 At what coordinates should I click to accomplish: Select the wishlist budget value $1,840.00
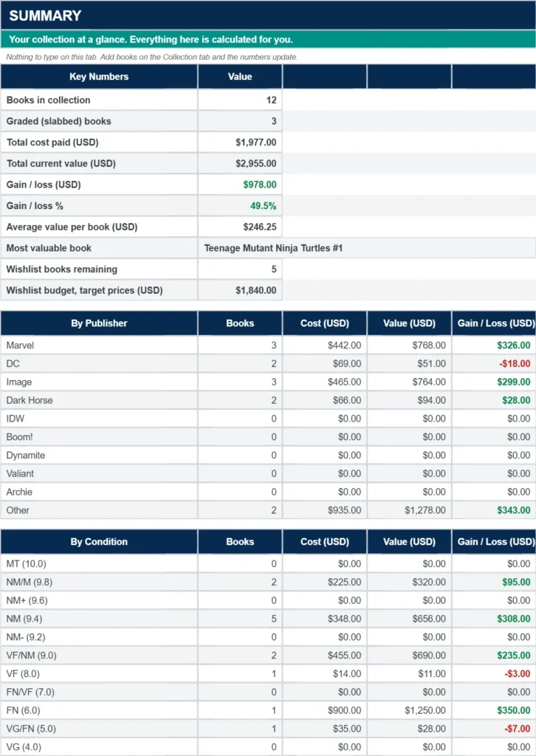tap(240, 290)
